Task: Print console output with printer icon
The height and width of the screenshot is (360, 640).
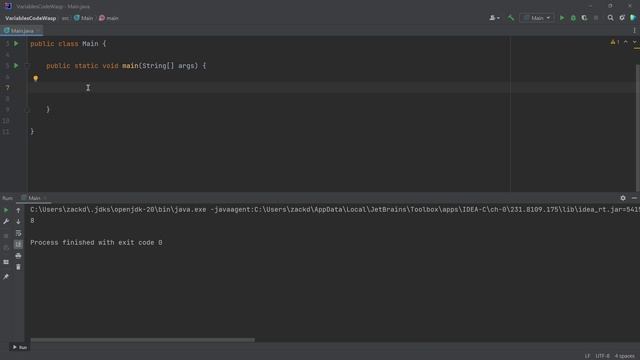Action: 18,256
